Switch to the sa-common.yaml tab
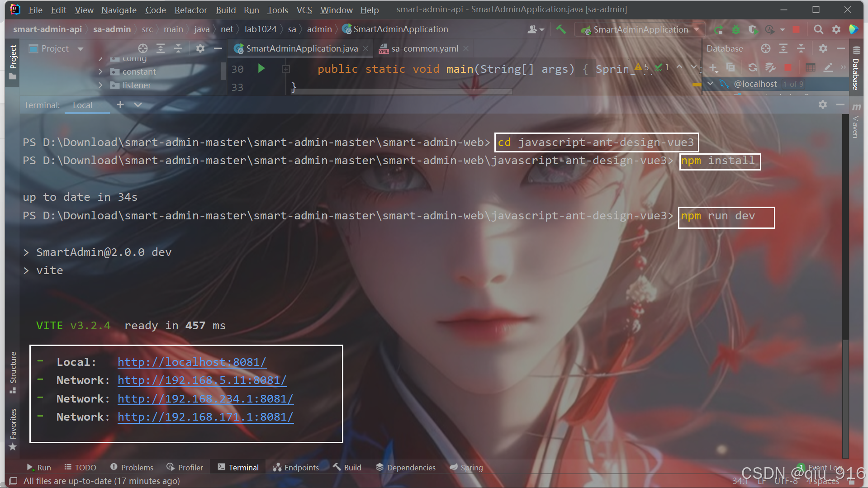 click(x=424, y=48)
